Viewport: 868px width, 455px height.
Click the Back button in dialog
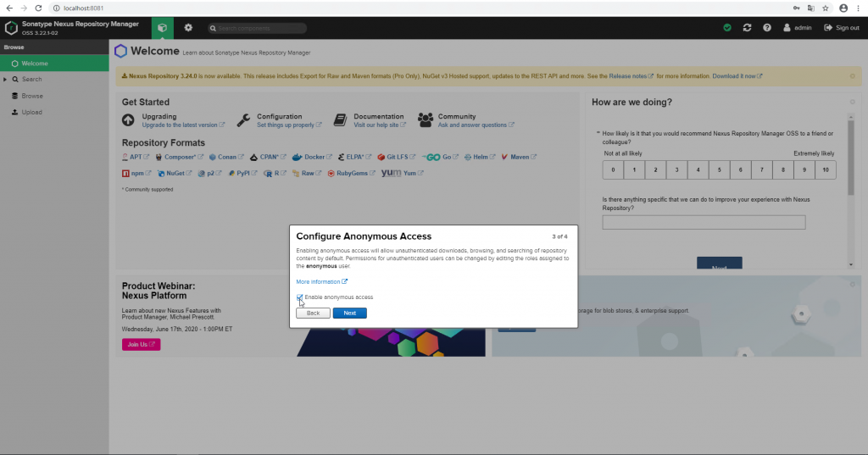[313, 313]
